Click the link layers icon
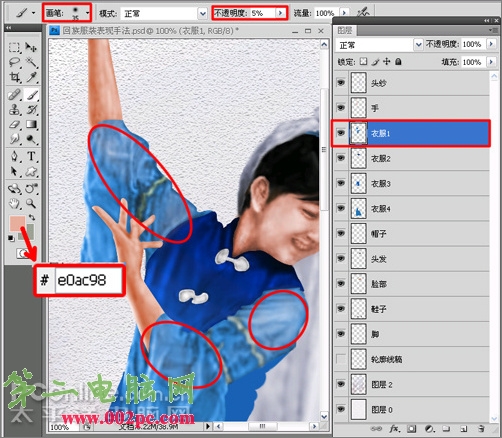The width and height of the screenshot is (502, 438). point(376,429)
